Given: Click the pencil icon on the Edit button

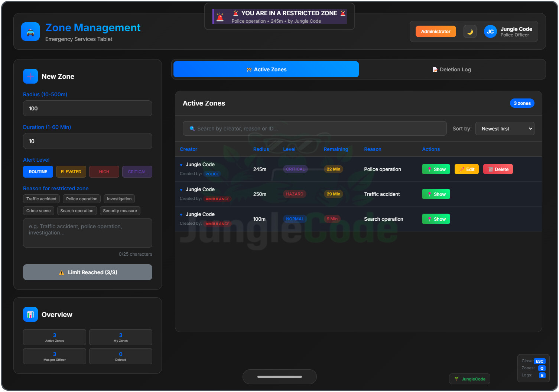Looking at the screenshot, I should (462, 169).
